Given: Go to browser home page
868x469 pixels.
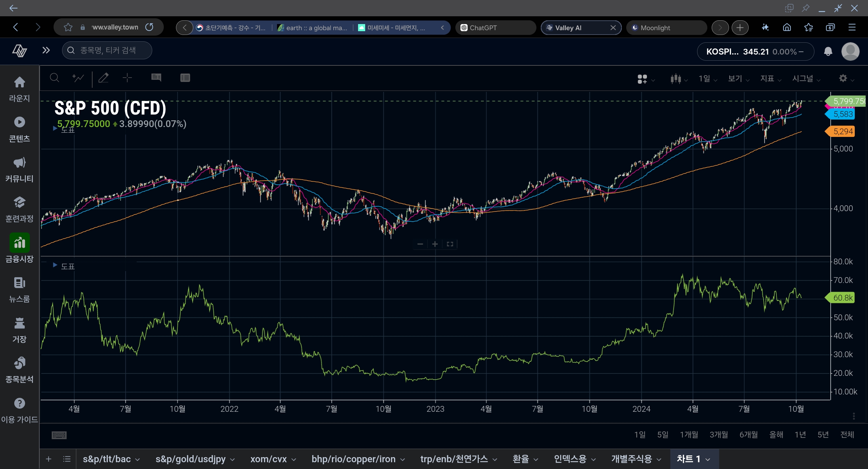Looking at the screenshot, I should (x=787, y=27).
